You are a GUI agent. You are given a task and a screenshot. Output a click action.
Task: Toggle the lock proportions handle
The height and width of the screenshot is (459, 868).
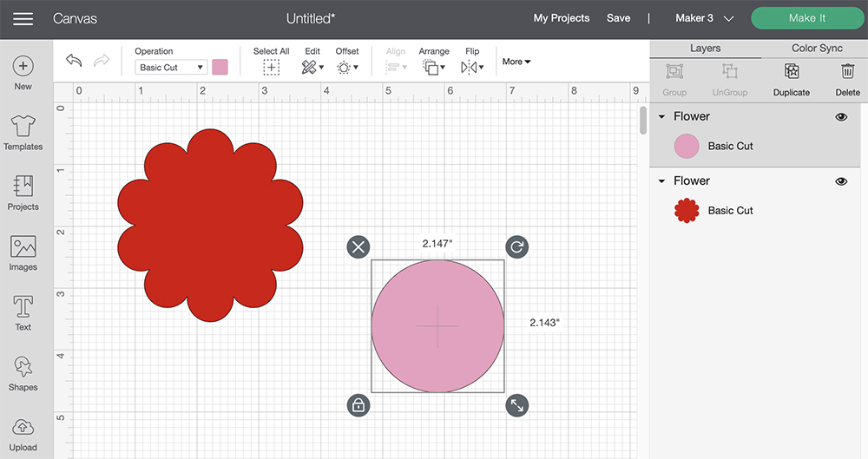point(358,405)
